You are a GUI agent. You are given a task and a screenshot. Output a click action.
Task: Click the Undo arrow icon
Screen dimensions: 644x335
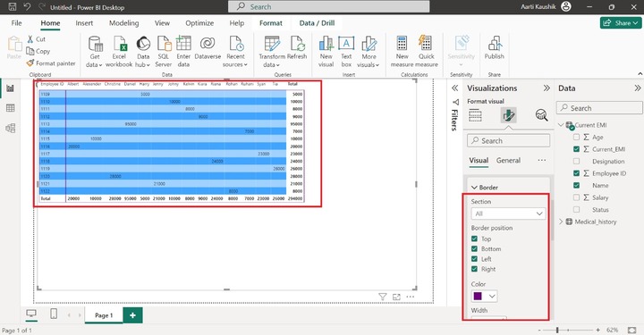(27, 6)
